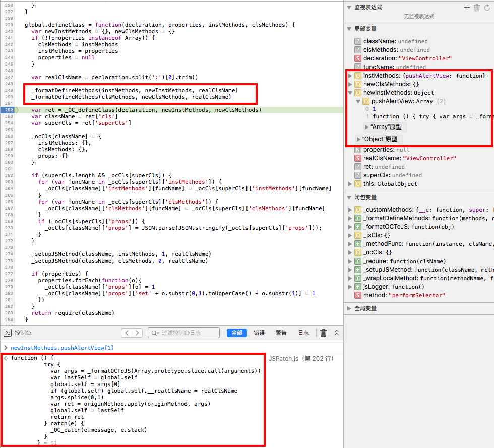
Task: Click the function icon beside _setupJSMethod
Action: [x=357, y=270]
